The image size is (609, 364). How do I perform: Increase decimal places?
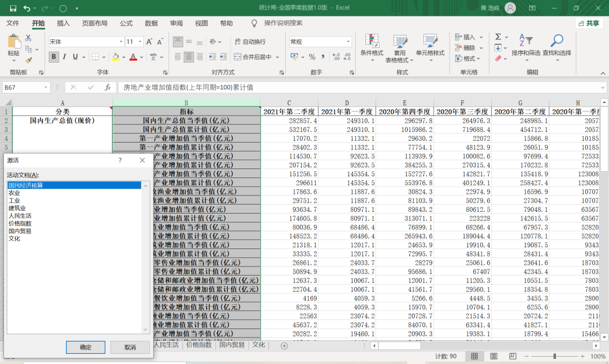click(x=336, y=57)
